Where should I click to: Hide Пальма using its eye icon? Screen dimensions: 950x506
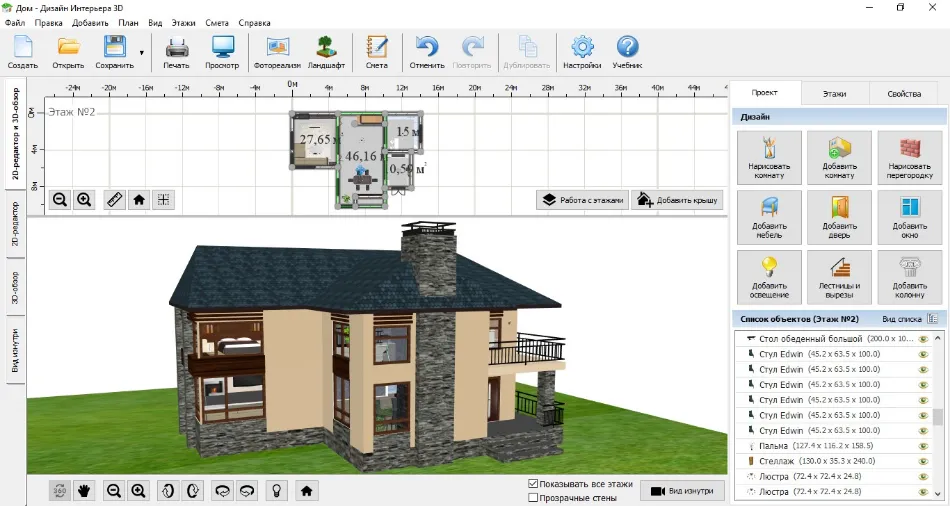coord(923,445)
